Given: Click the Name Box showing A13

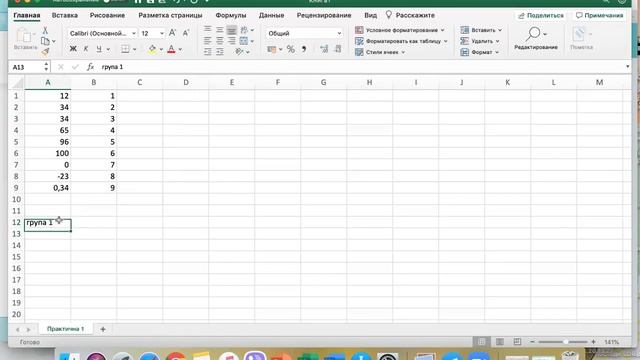Looking at the screenshot, I should (x=26, y=67).
